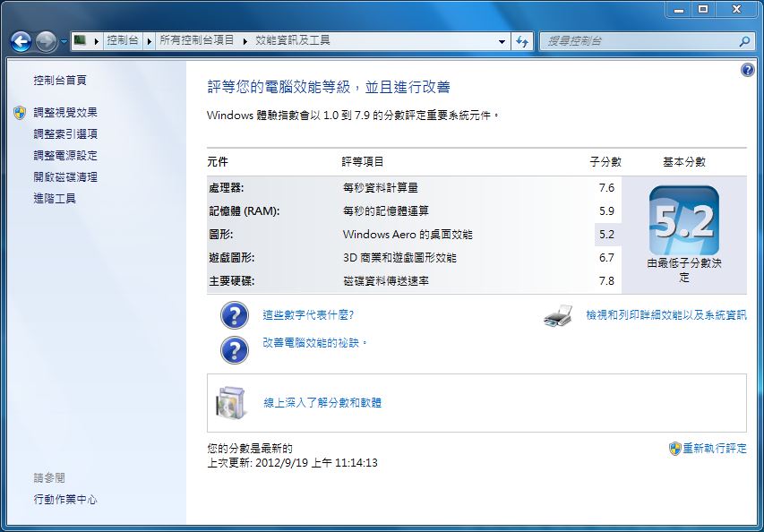764x532 pixels.
Task: Click the Windows Aero 的桌面效能 description
Action: coord(408,235)
